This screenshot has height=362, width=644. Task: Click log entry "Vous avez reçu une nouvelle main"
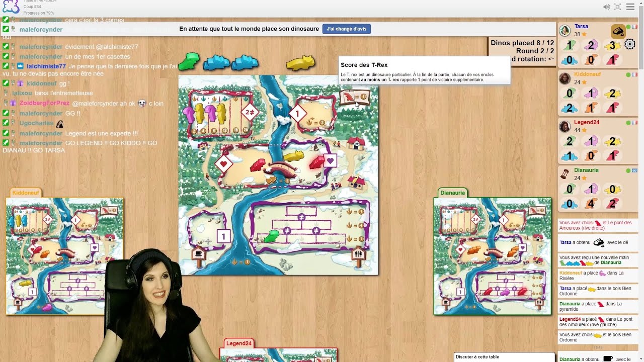597,260
